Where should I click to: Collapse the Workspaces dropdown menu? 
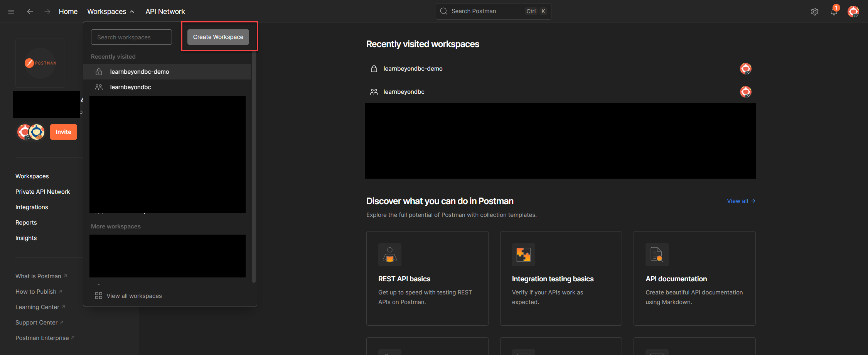point(111,12)
